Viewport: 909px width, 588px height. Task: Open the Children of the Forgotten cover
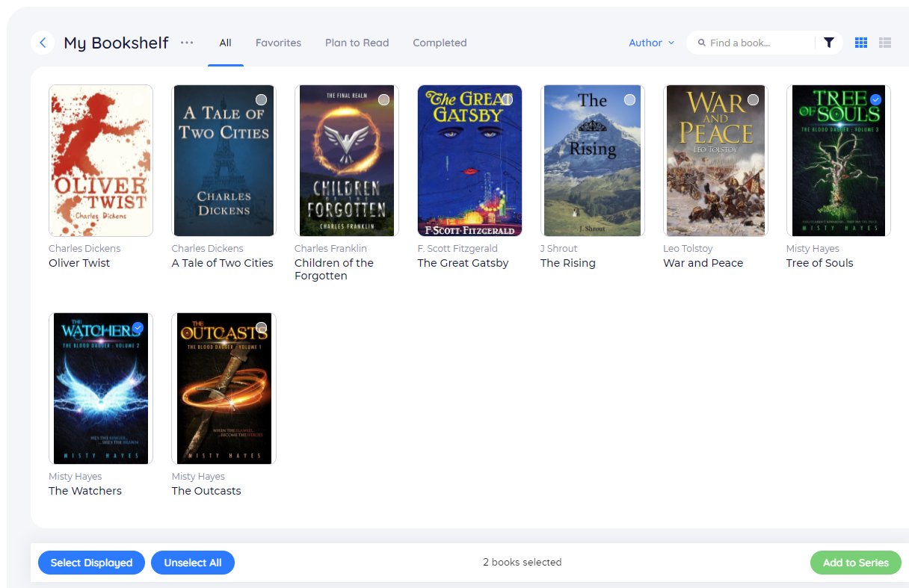(x=347, y=161)
